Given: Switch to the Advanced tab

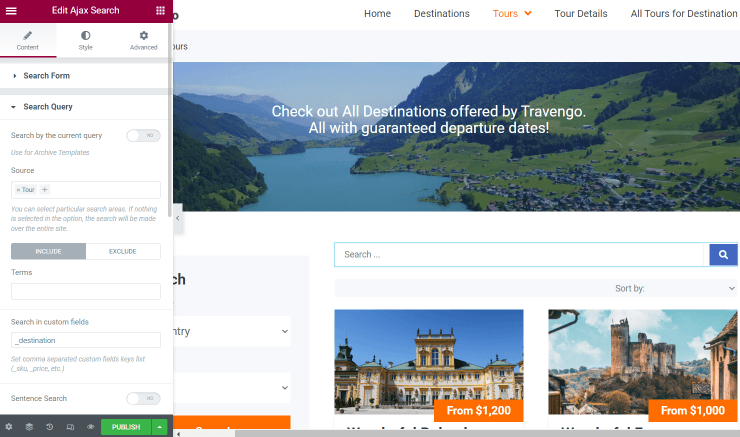Looking at the screenshot, I should tap(143, 41).
